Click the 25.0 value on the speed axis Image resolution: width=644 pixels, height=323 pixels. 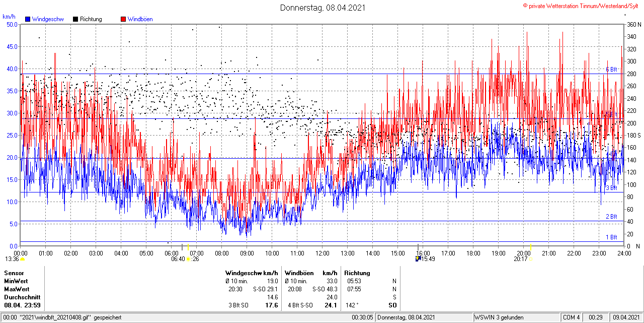click(11, 135)
